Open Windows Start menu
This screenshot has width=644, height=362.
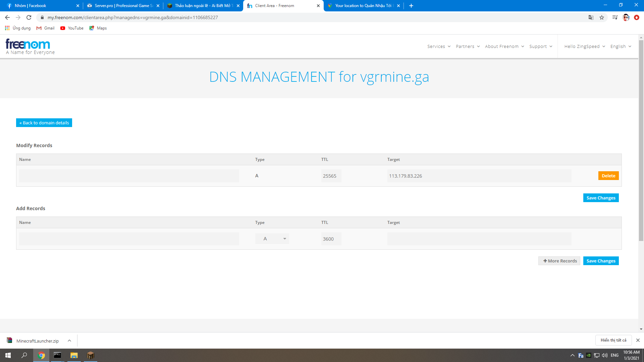8,355
